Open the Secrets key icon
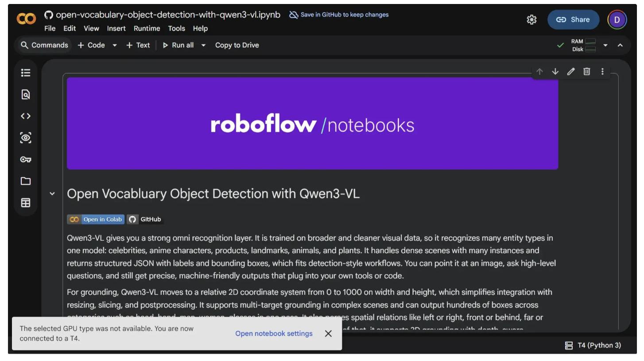 [x=26, y=160]
